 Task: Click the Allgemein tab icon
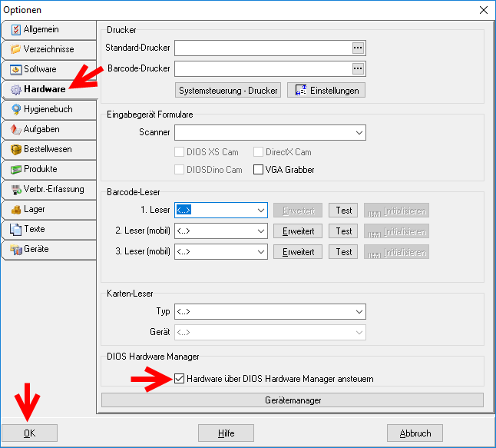(x=16, y=29)
